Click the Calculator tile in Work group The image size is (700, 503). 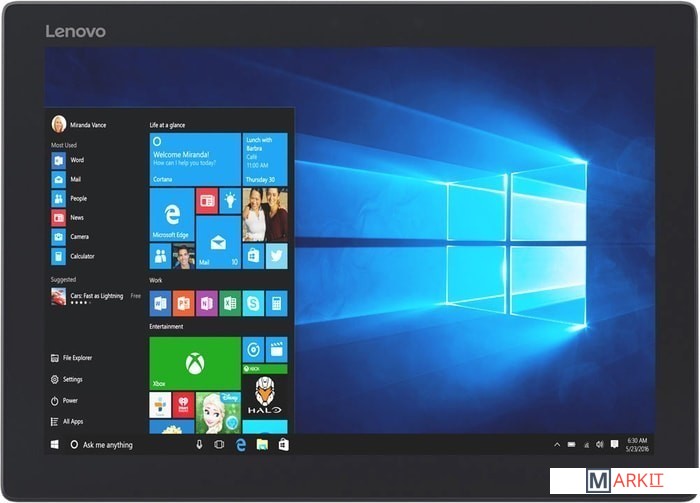(x=276, y=303)
